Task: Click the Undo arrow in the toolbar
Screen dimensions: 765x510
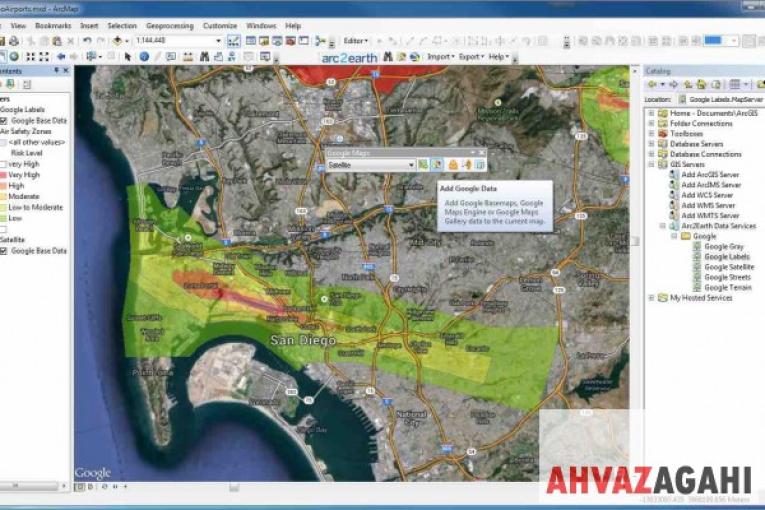Action: 87,41
